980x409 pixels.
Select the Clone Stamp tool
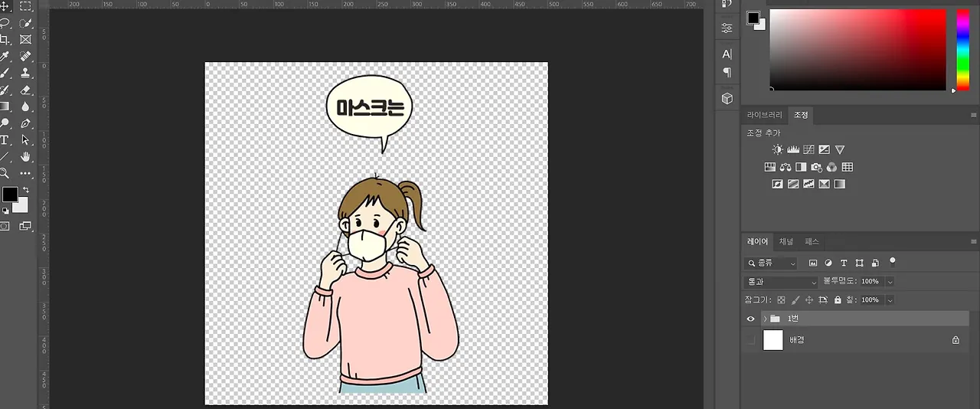click(26, 74)
